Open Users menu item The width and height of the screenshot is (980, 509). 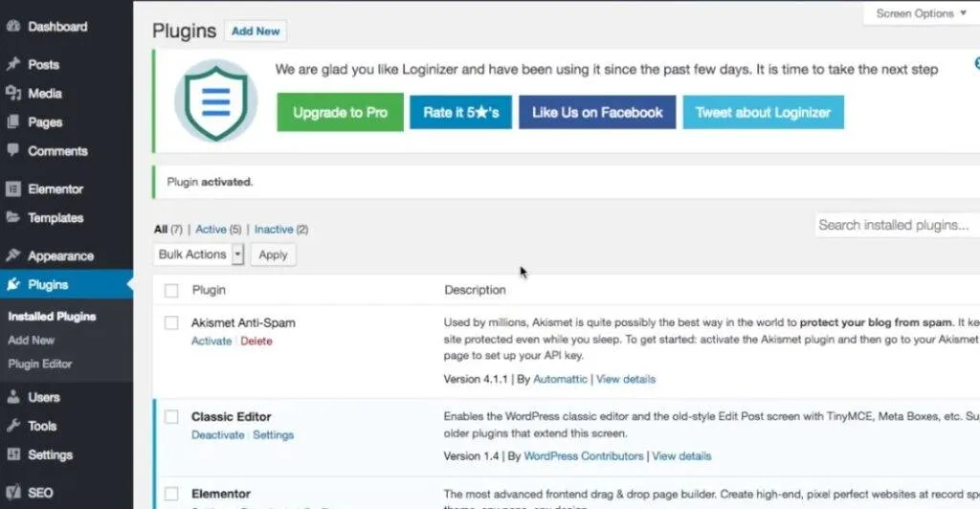(x=44, y=397)
